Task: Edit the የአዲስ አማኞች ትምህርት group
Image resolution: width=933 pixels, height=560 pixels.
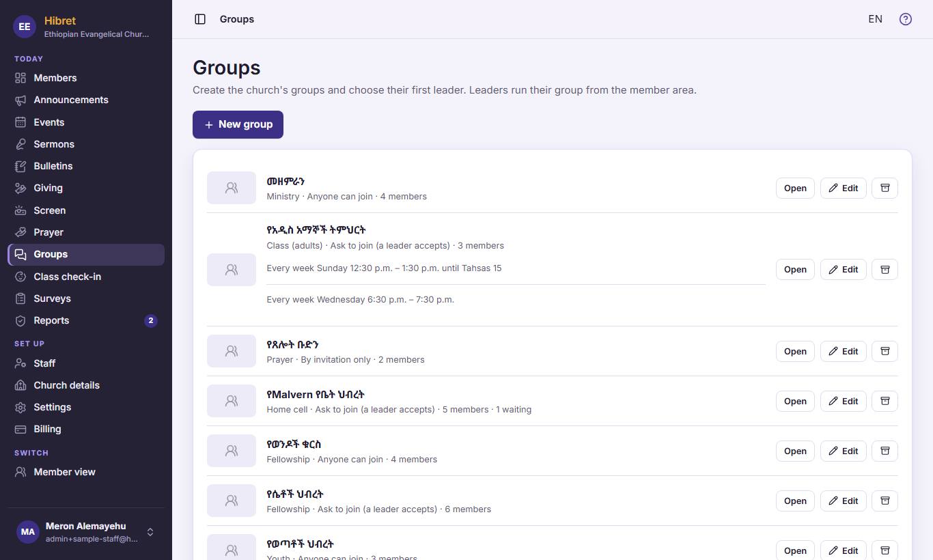Action: [844, 269]
